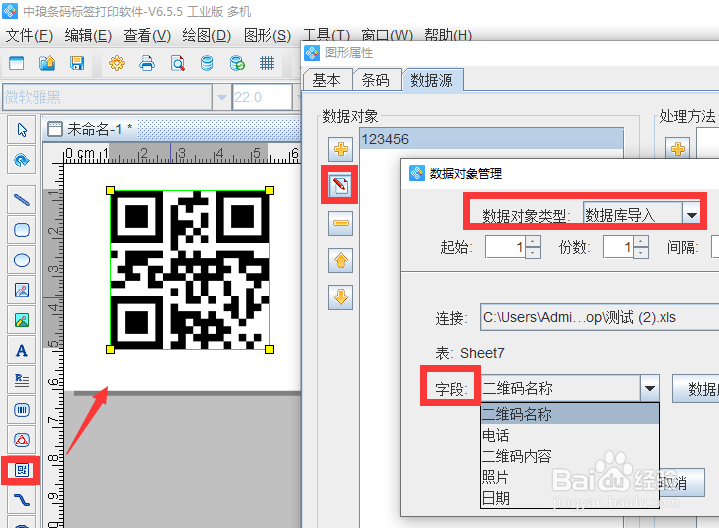Open the 文件(F) menu
This screenshot has height=528, width=719.
pyautogui.click(x=29, y=35)
